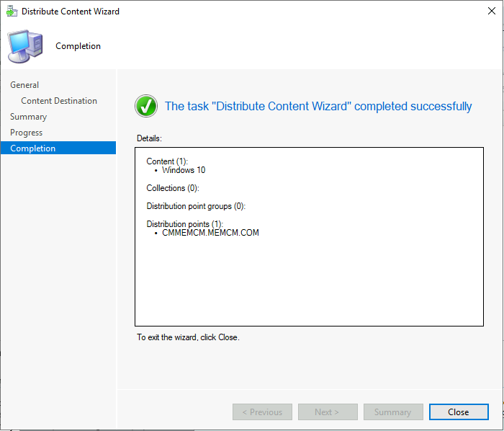504x431 pixels.
Task: Click the Distribute Content Wizard title text
Action: [x=71, y=12]
